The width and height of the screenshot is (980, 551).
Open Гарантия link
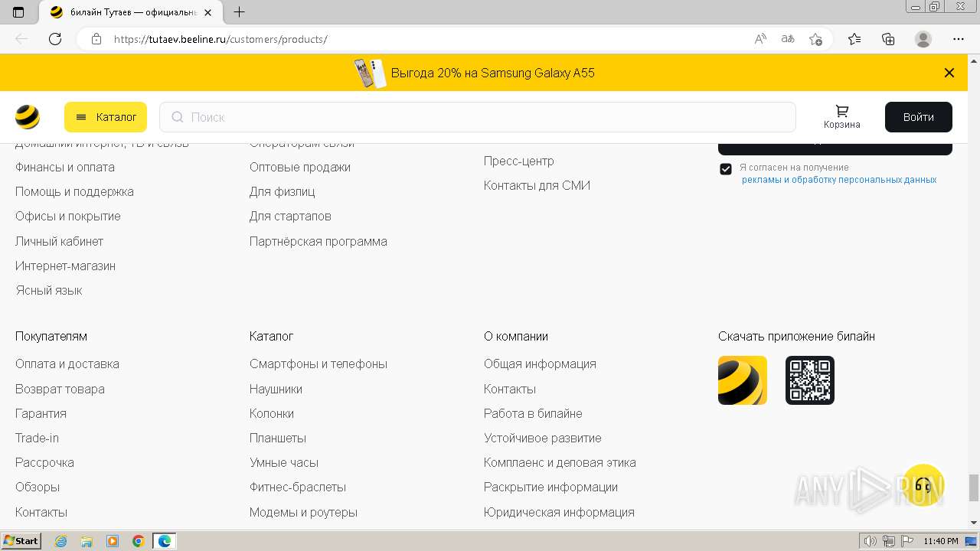(x=41, y=413)
